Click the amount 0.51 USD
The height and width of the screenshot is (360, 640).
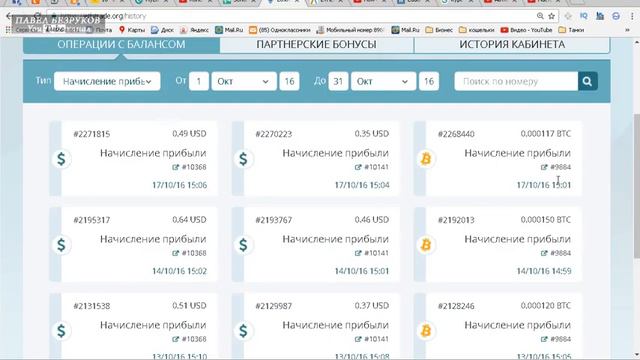point(189,306)
